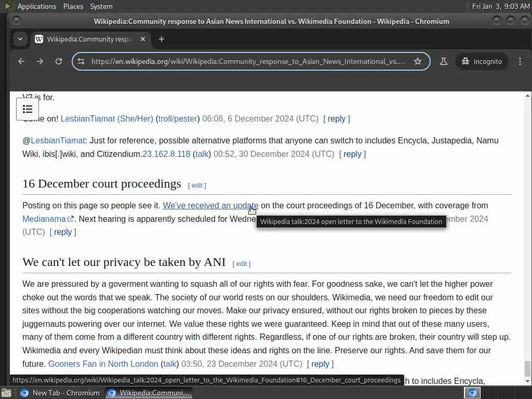Open a new tab with plus button
532x399 pixels.
(162, 39)
